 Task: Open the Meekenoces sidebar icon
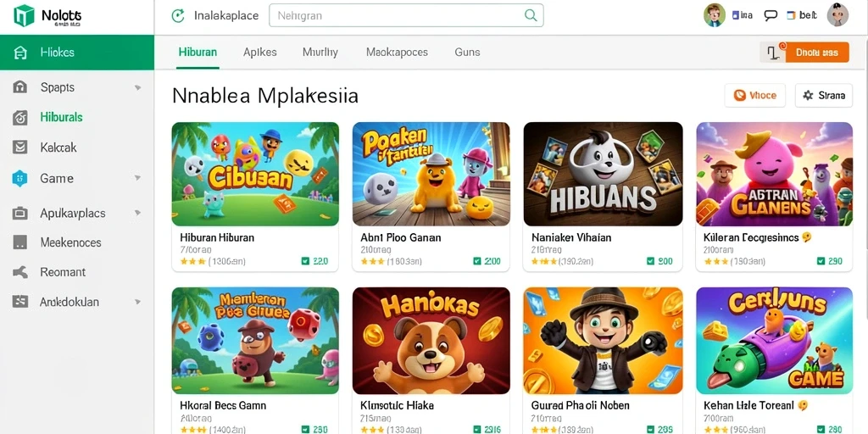pos(20,242)
